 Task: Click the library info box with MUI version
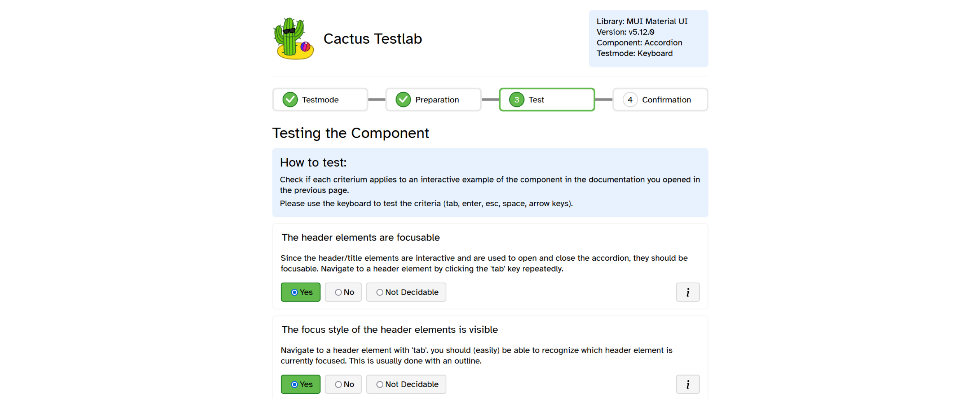(x=648, y=38)
